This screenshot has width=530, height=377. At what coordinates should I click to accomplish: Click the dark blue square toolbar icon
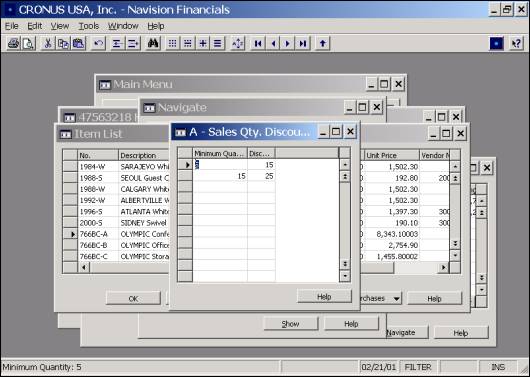point(497,43)
